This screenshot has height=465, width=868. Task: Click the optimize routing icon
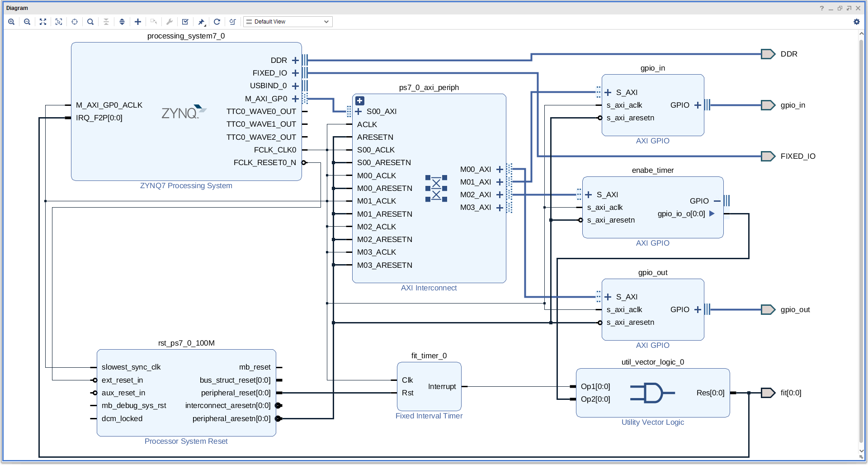[233, 22]
